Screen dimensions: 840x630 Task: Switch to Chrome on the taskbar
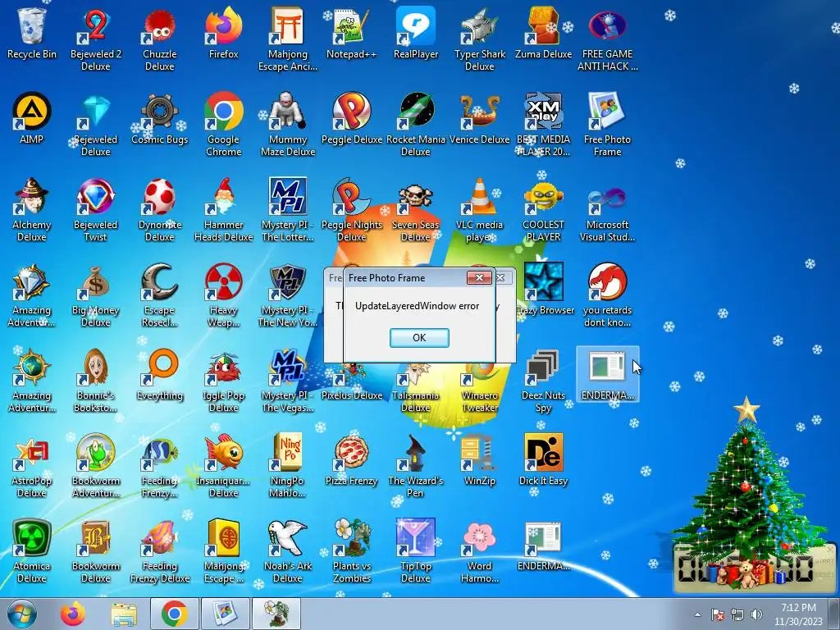(174, 614)
